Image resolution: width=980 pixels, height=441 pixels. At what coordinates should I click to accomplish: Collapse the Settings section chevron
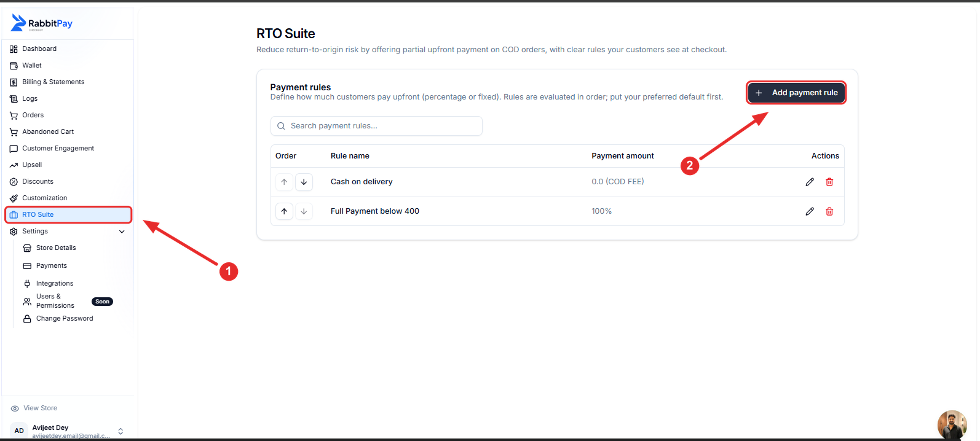tap(122, 232)
